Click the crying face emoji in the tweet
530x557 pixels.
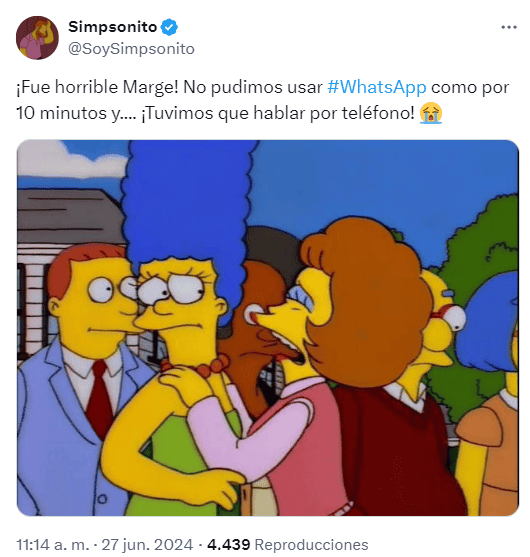[431, 113]
